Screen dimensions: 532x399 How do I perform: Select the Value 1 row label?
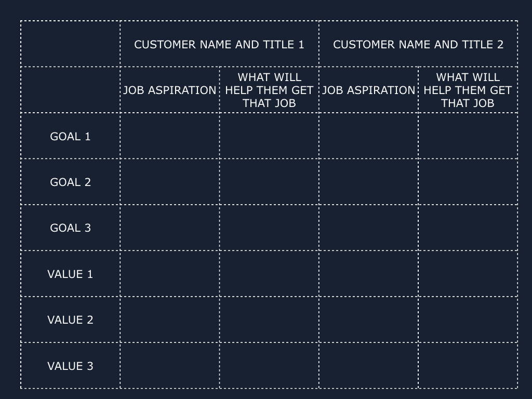70,274
